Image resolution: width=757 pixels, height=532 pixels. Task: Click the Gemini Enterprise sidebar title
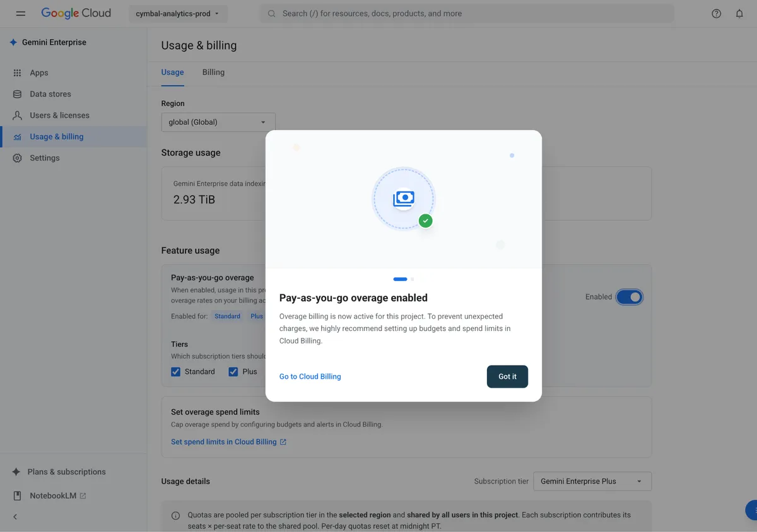(54, 42)
